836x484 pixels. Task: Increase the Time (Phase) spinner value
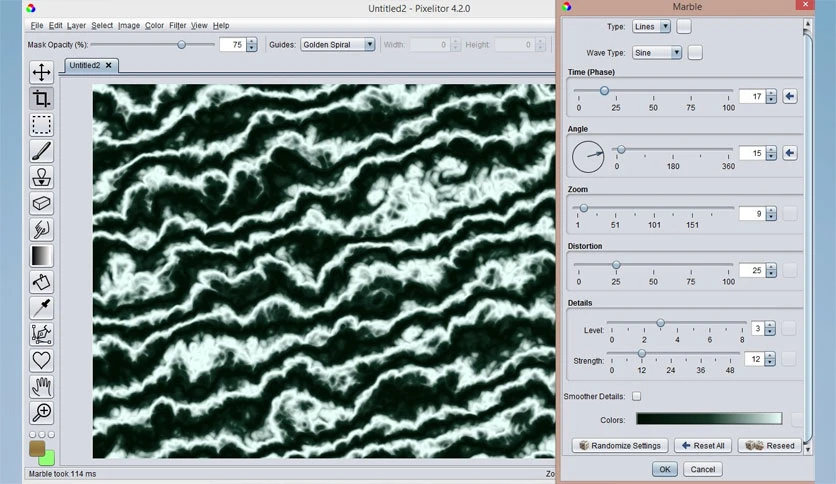(x=771, y=93)
